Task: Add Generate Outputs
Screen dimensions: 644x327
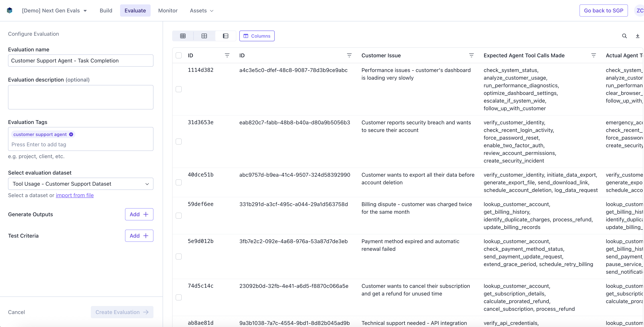Action: coord(139,214)
